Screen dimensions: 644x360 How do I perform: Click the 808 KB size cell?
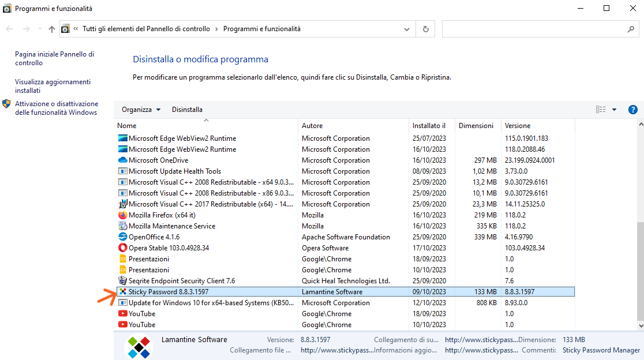[486, 302]
